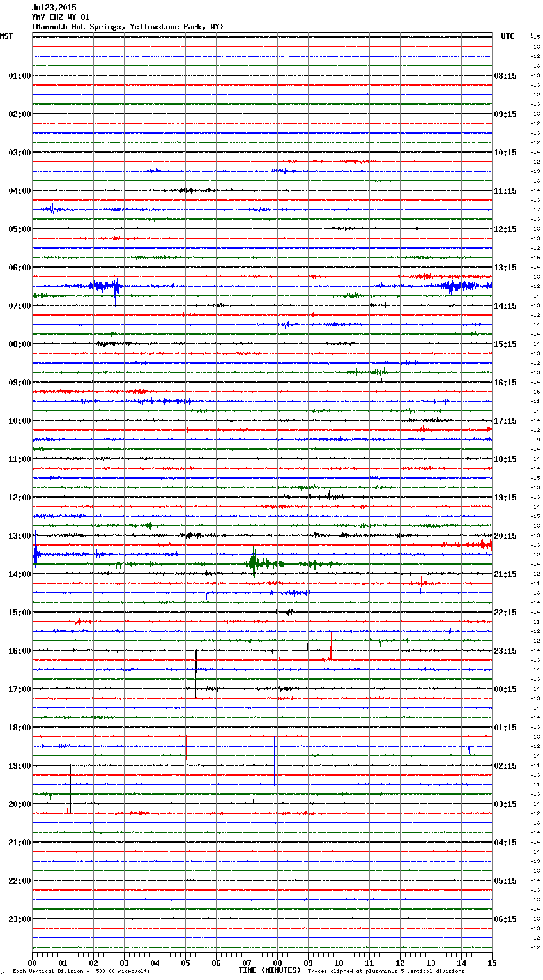Select the station code YMV EHZ WY 01
Viewport: 543px width, 980px height.
[x=61, y=17]
